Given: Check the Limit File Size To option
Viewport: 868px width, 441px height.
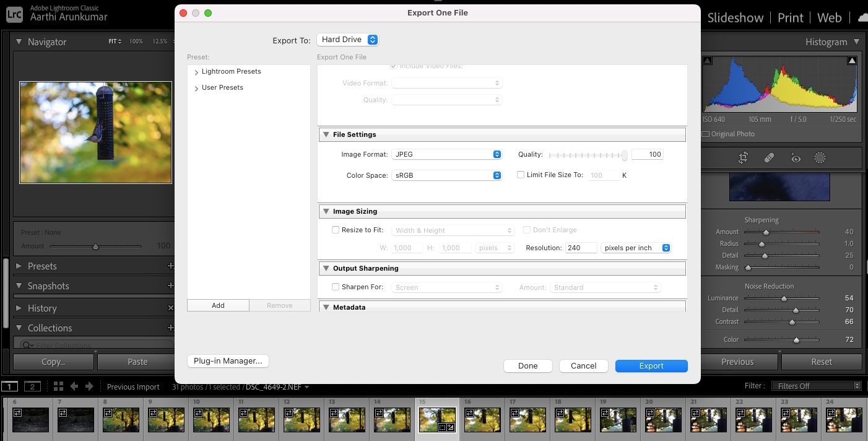Looking at the screenshot, I should click(x=521, y=175).
